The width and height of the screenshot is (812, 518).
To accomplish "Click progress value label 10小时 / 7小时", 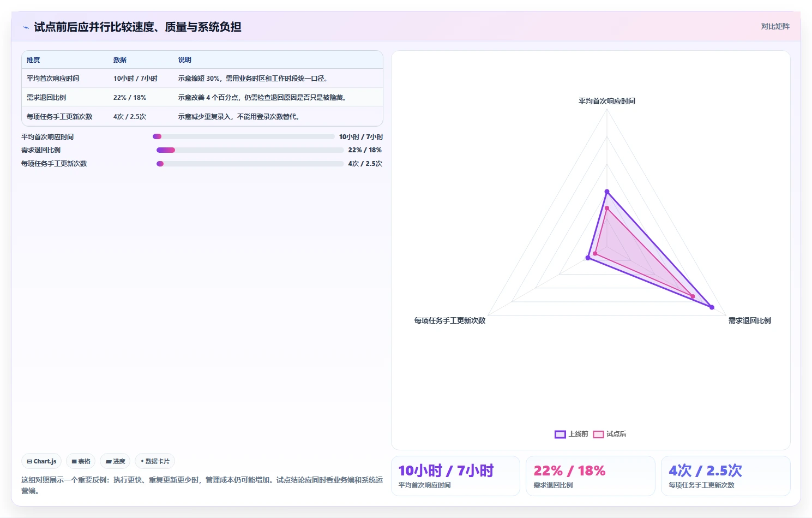I will [x=361, y=137].
